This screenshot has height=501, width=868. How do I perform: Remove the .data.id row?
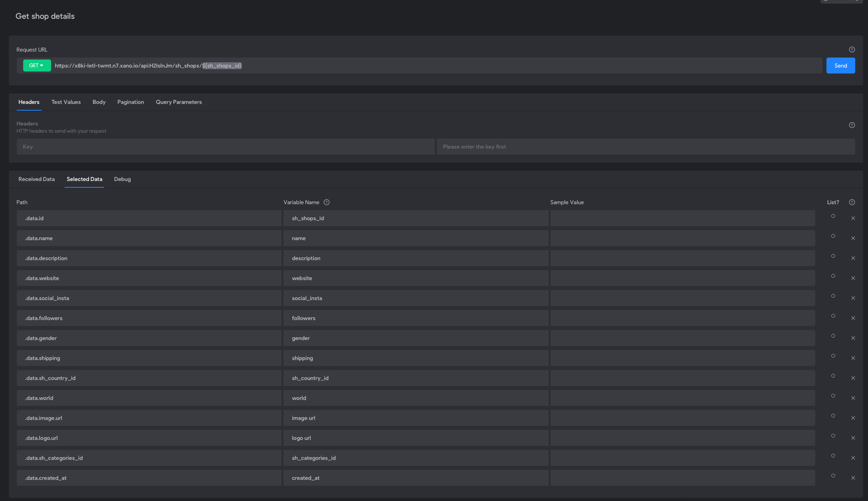853,218
